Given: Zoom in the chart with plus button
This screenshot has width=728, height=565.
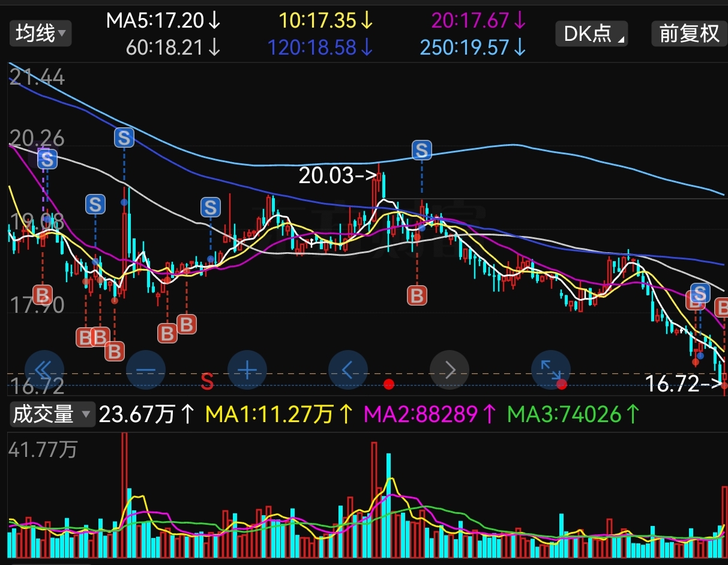Looking at the screenshot, I should [247, 370].
